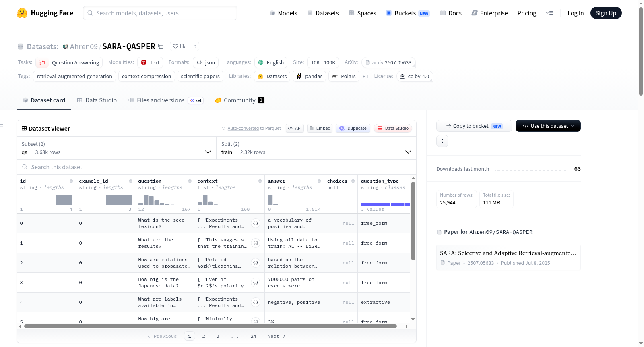Go to the Next page of rows

277,336
